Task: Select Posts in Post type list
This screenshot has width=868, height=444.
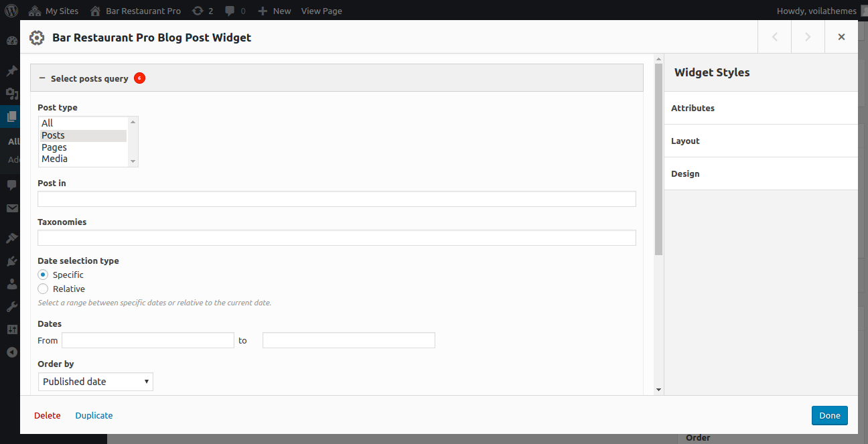Action: 83,135
